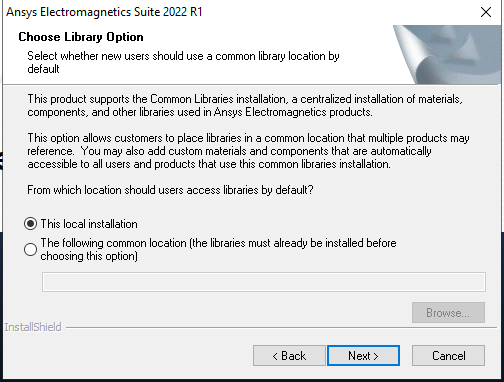Choose 'The following common location' radio option
The height and width of the screenshot is (382, 504).
(x=30, y=249)
